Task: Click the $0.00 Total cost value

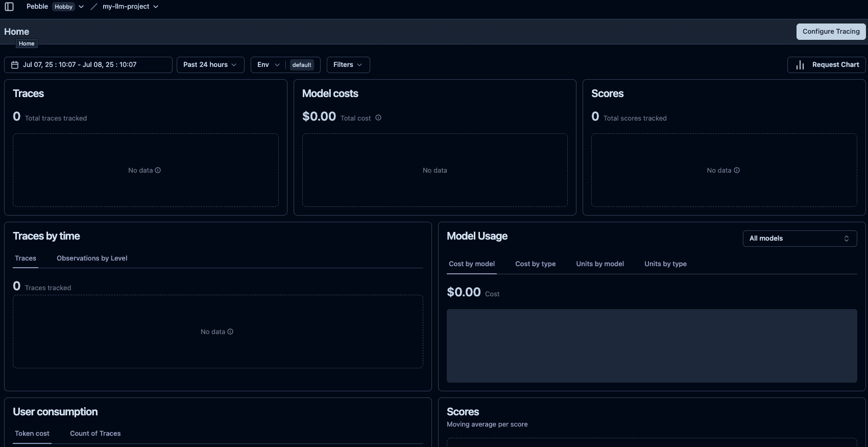Action: (x=319, y=116)
